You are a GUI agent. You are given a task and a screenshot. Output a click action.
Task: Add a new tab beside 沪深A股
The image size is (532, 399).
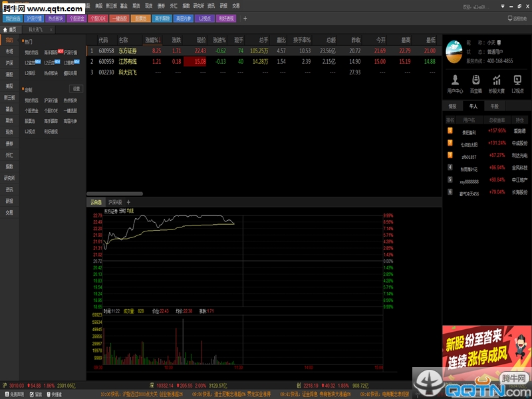[128, 202]
